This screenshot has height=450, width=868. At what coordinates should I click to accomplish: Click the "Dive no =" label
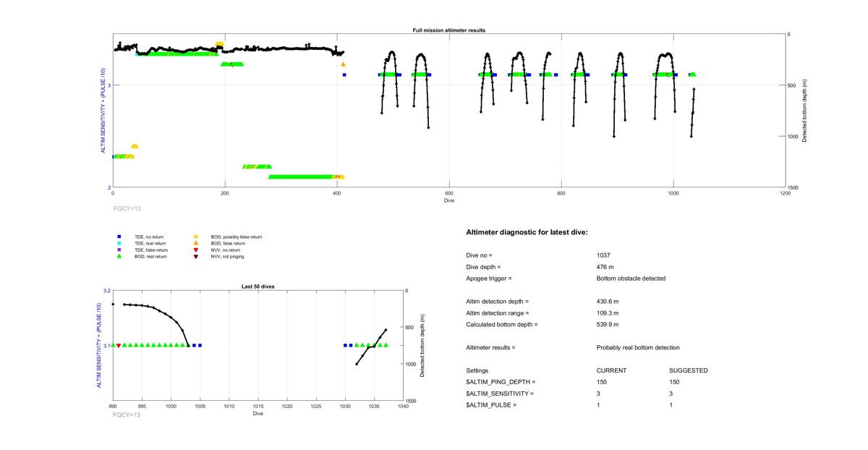click(479, 255)
